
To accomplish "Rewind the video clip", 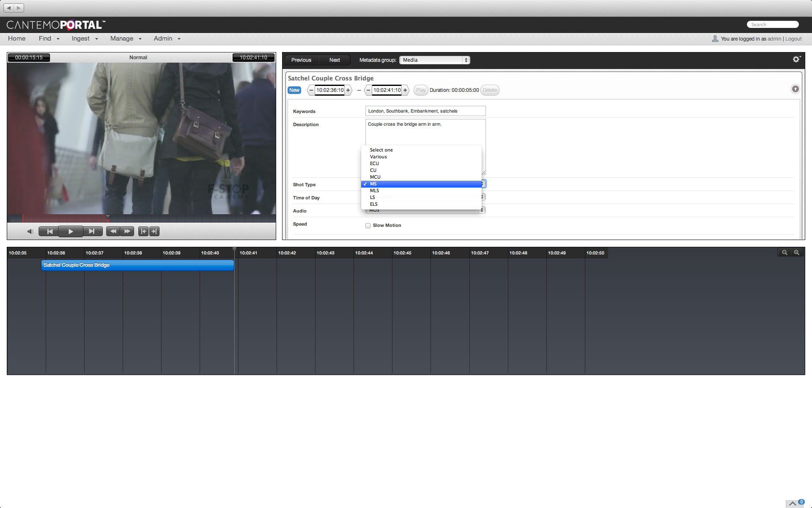I will coord(113,231).
